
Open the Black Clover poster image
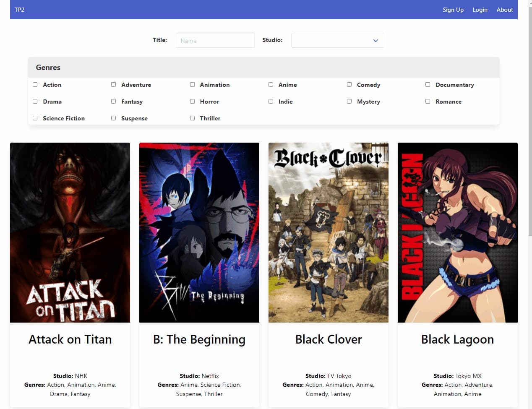click(329, 232)
